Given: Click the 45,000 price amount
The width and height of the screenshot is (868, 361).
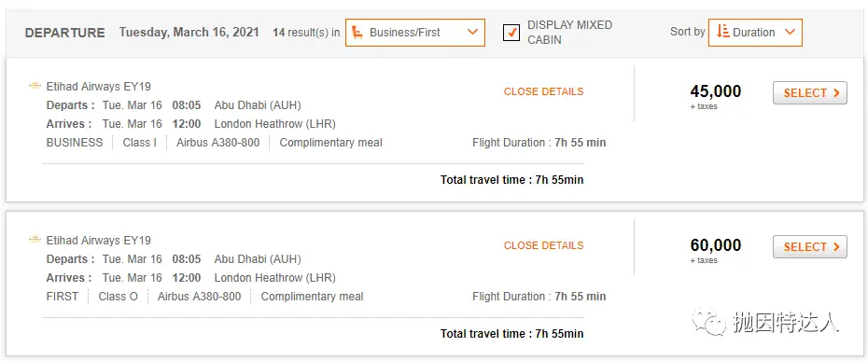Looking at the screenshot, I should (715, 91).
